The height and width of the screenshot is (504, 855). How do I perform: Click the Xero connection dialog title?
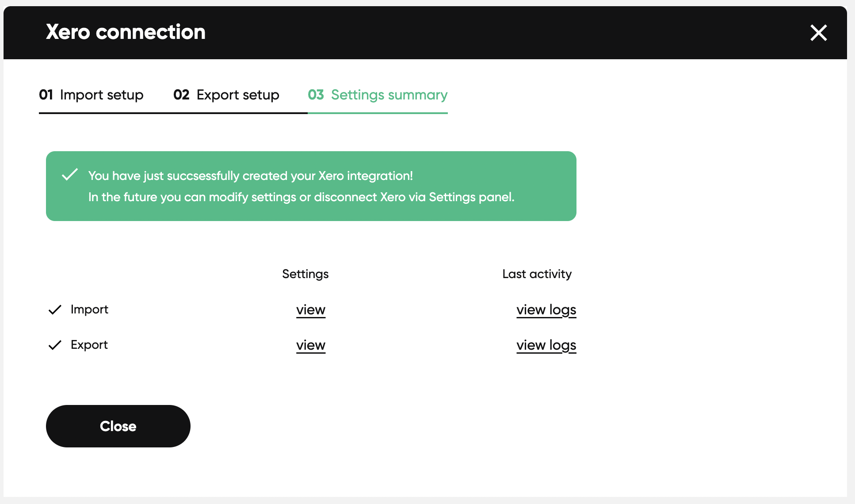126,32
